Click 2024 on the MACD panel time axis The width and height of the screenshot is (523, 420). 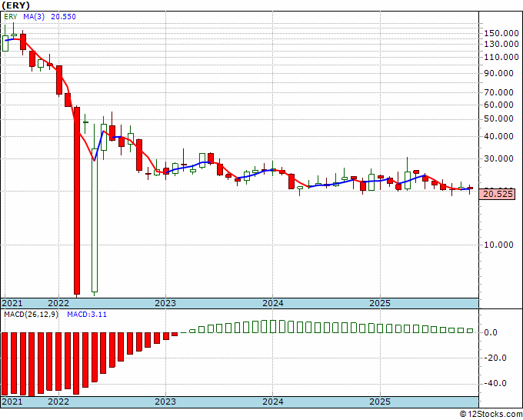pyautogui.click(x=273, y=402)
